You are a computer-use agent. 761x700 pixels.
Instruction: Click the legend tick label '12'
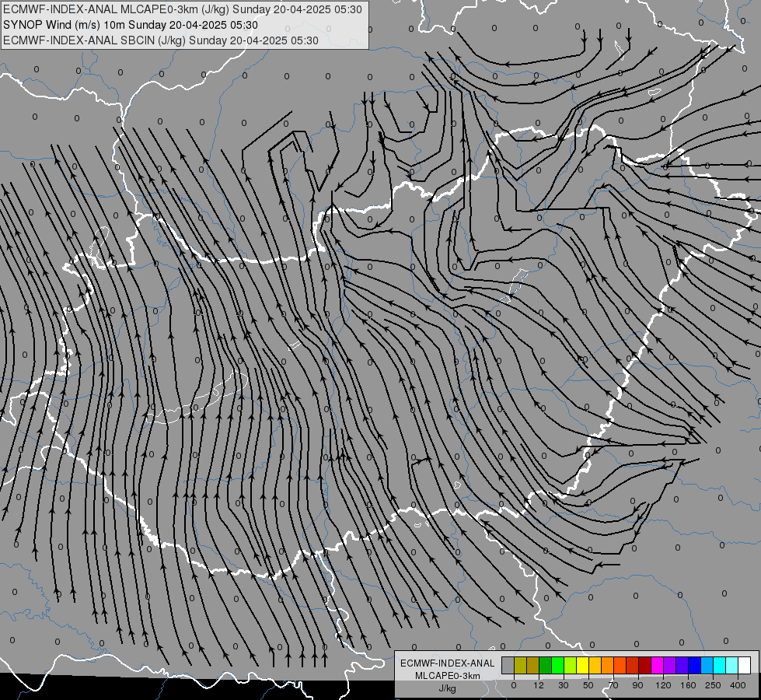pos(539,685)
